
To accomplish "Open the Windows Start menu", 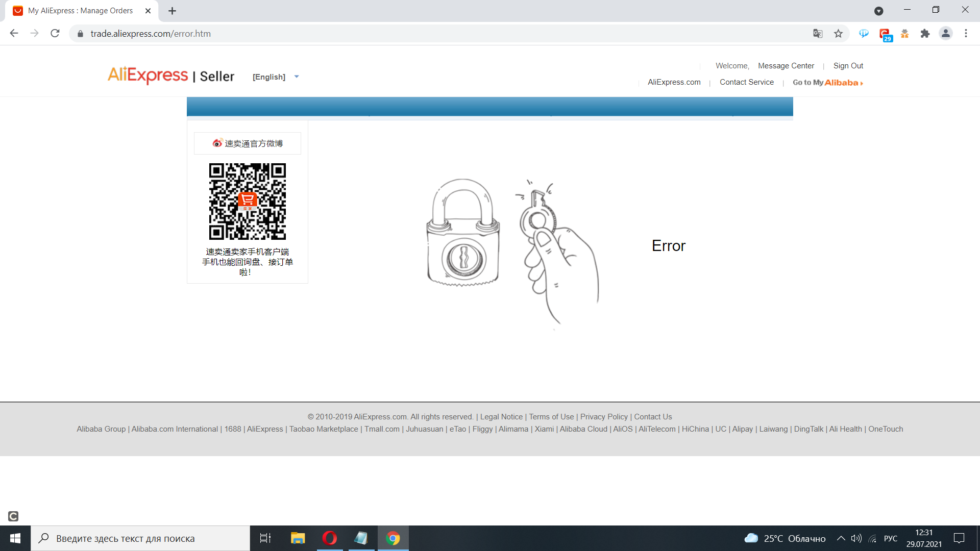I will pyautogui.click(x=15, y=538).
